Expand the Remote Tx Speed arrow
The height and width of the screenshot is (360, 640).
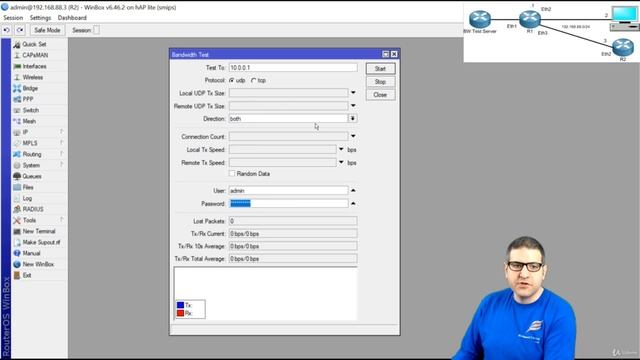(341, 162)
